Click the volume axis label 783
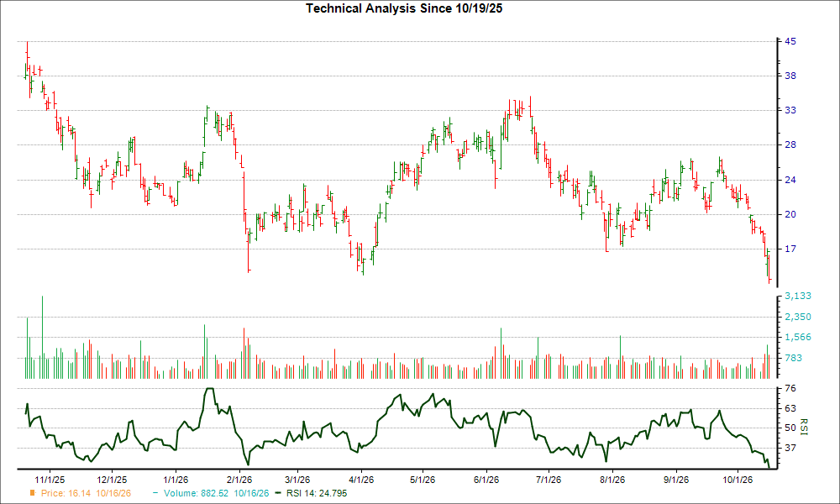840x504 pixels. [x=794, y=358]
